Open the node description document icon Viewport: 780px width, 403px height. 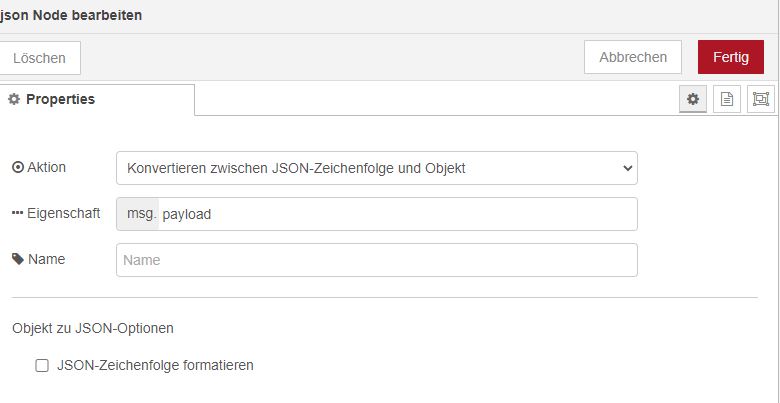click(727, 99)
